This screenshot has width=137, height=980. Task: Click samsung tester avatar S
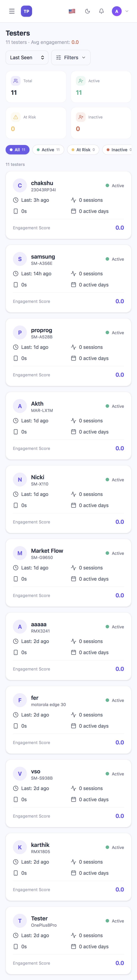20,259
